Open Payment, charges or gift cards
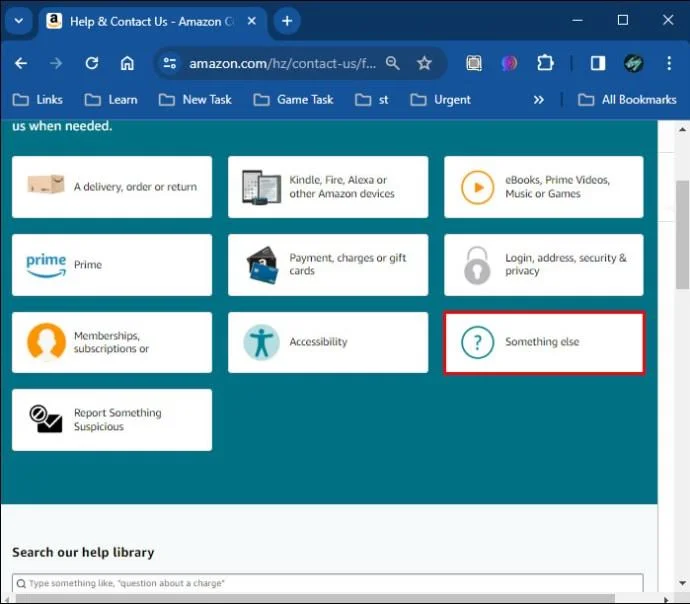The image size is (690, 604). click(328, 265)
